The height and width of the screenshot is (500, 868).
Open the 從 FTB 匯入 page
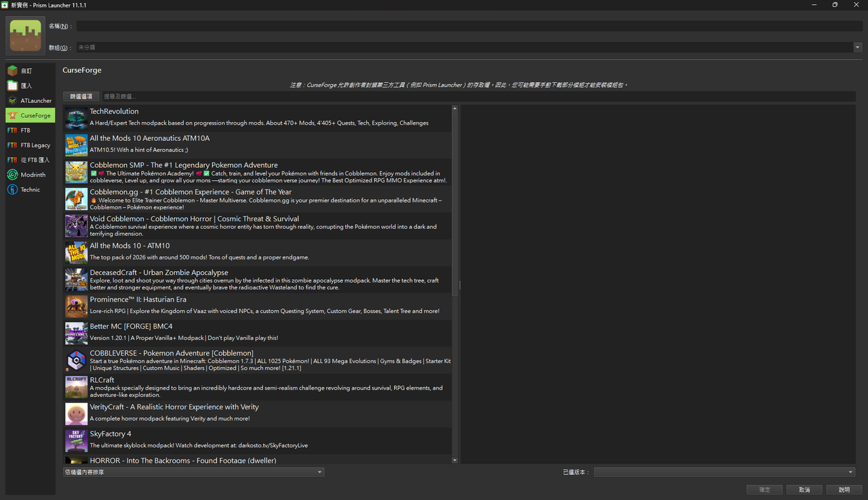pos(30,160)
